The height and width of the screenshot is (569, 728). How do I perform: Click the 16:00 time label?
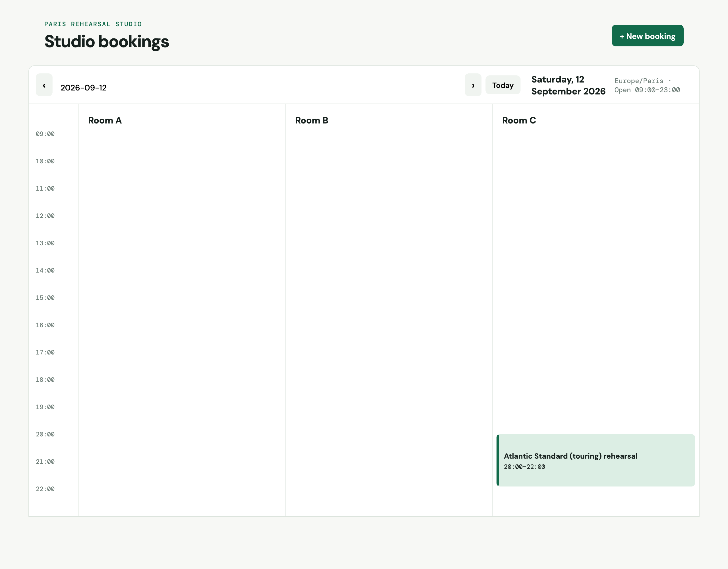pos(45,325)
